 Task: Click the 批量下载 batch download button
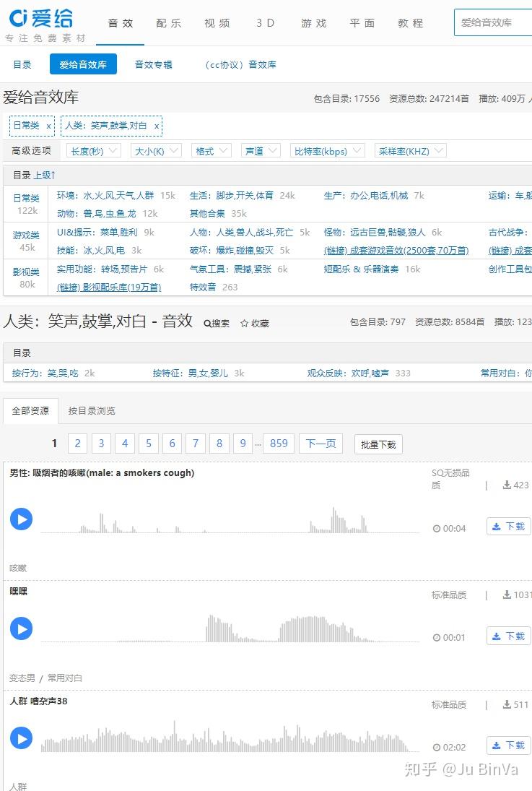[378, 444]
